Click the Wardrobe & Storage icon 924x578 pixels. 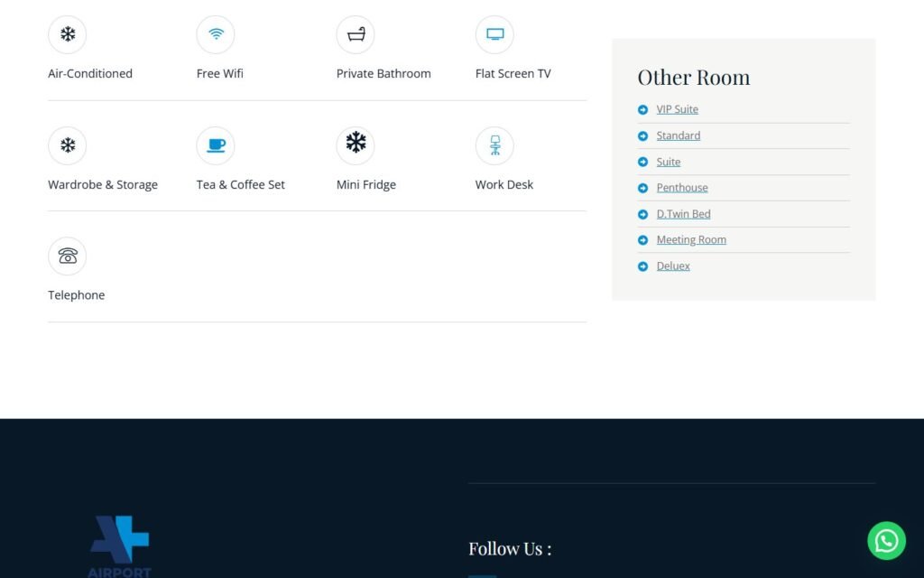pyautogui.click(x=68, y=145)
